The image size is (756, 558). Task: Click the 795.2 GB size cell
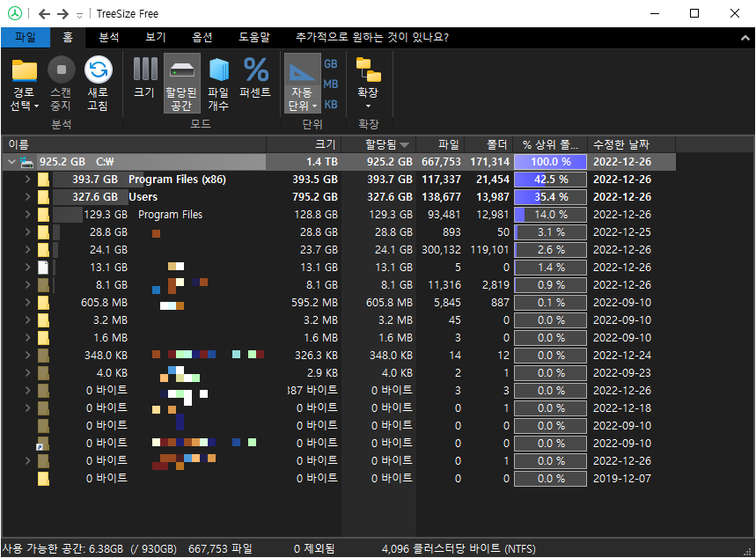[315, 197]
